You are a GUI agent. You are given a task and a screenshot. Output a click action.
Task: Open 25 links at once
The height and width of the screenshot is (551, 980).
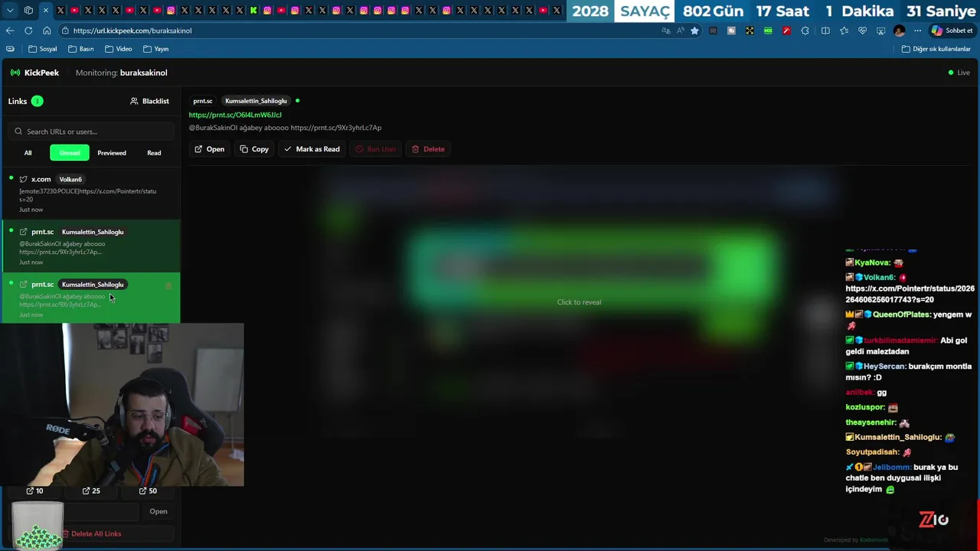pyautogui.click(x=91, y=491)
